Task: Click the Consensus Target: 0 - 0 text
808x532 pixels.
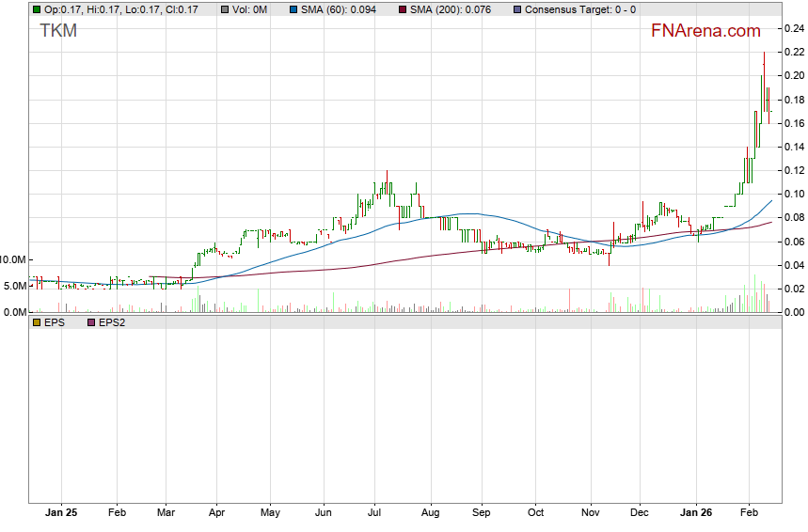Action: 580,9
